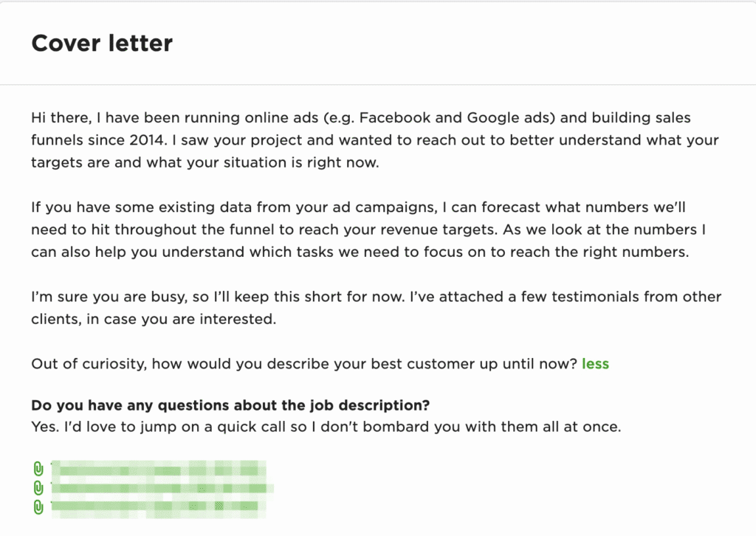Collapse the cover letter with the 'less' link
This screenshot has height=536, width=756.
point(595,363)
